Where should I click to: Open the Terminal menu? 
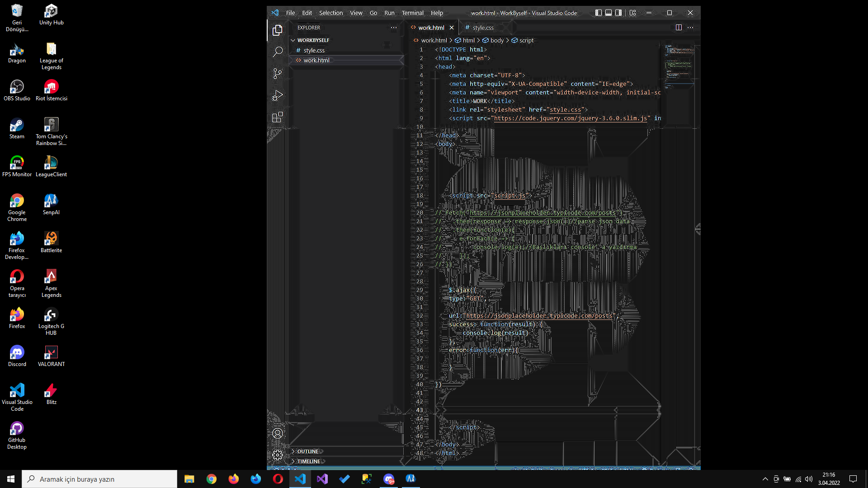(x=413, y=13)
